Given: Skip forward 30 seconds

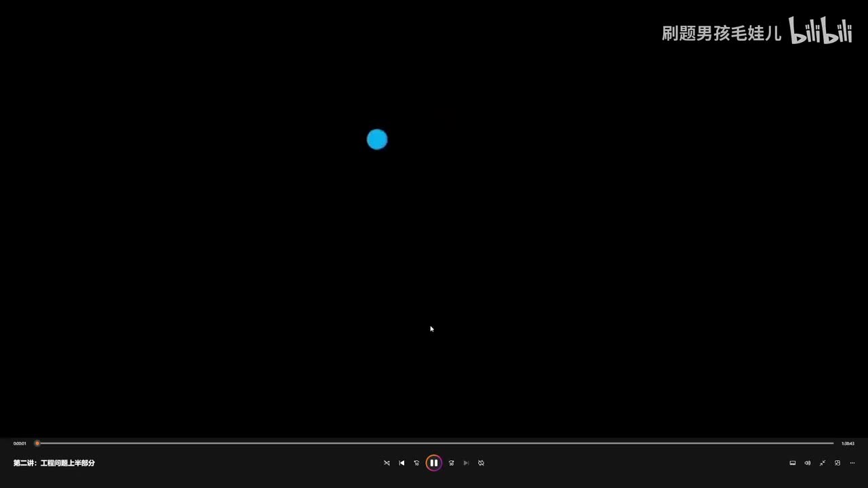Looking at the screenshot, I should pyautogui.click(x=452, y=463).
